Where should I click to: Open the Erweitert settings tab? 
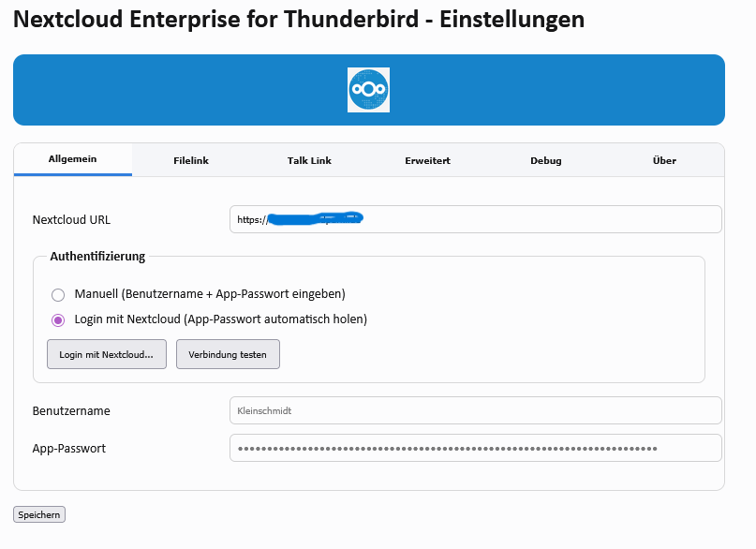[427, 161]
